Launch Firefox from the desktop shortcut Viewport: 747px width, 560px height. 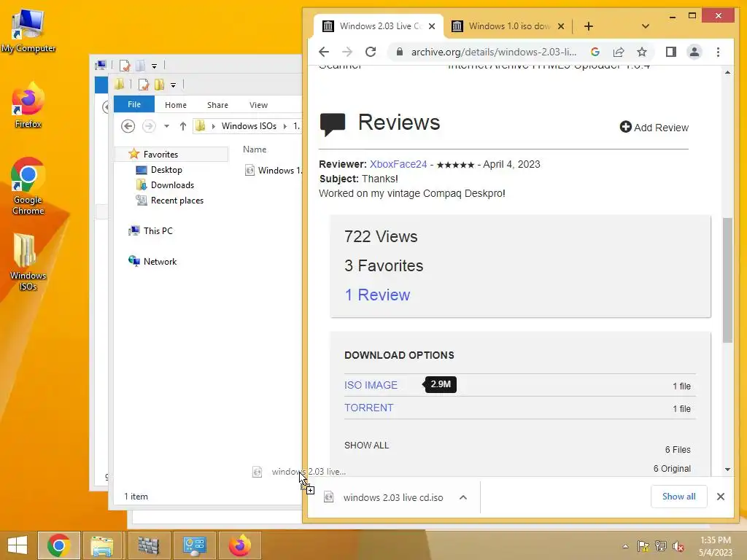pyautogui.click(x=28, y=106)
